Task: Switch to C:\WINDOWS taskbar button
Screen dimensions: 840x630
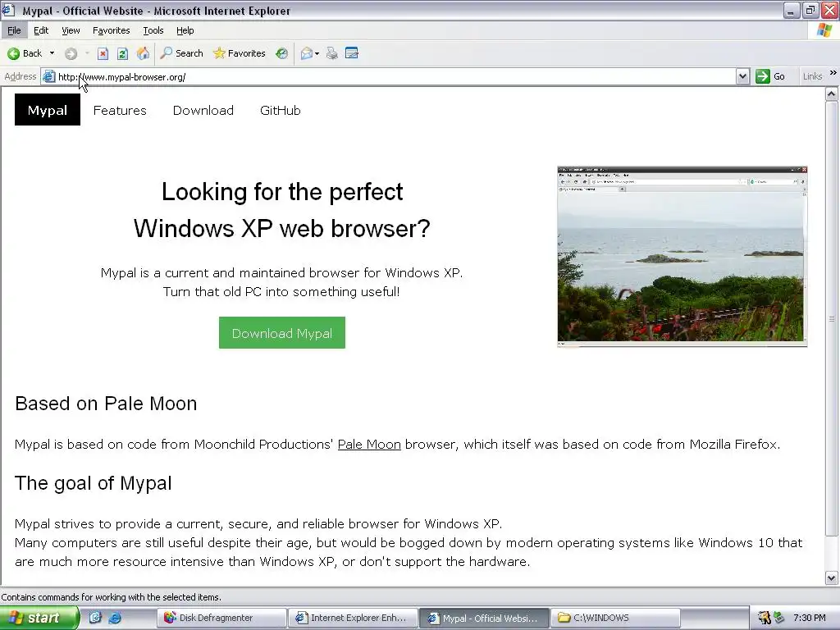Action: coord(615,618)
